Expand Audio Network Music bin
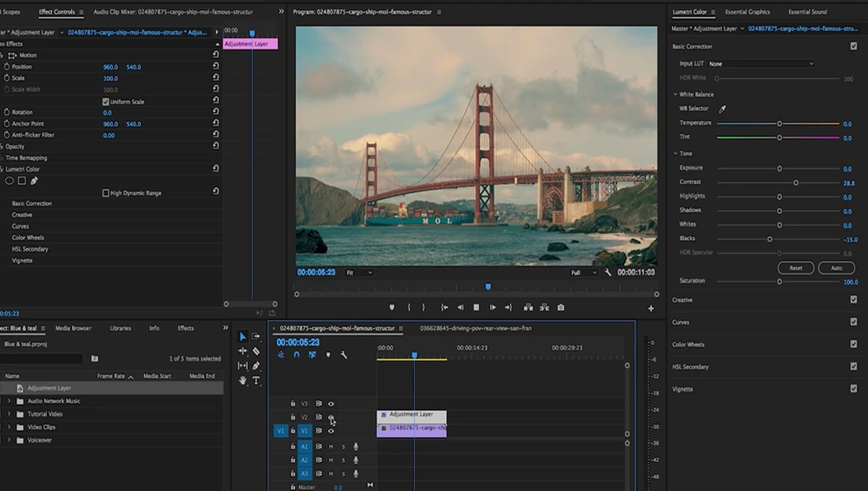 (x=9, y=401)
